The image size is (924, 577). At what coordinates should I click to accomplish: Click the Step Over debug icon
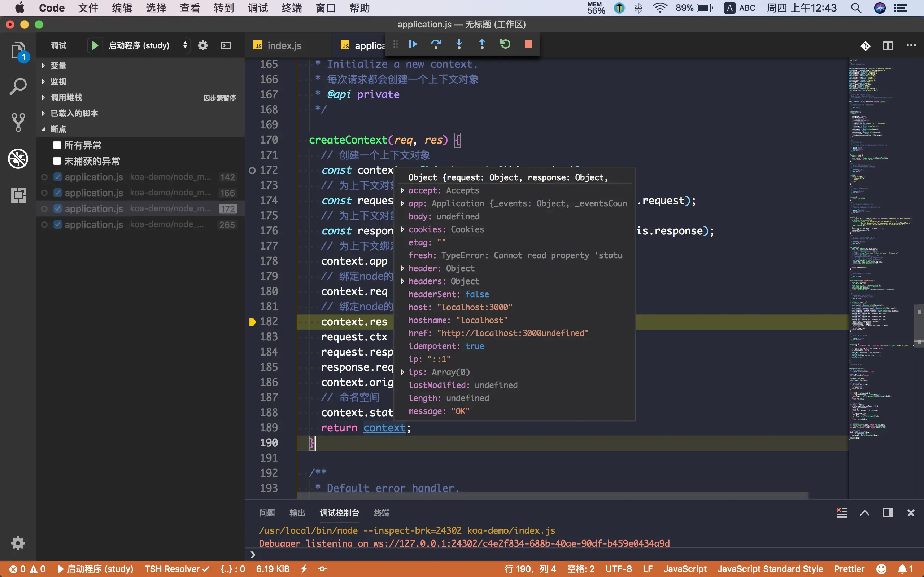[436, 44]
